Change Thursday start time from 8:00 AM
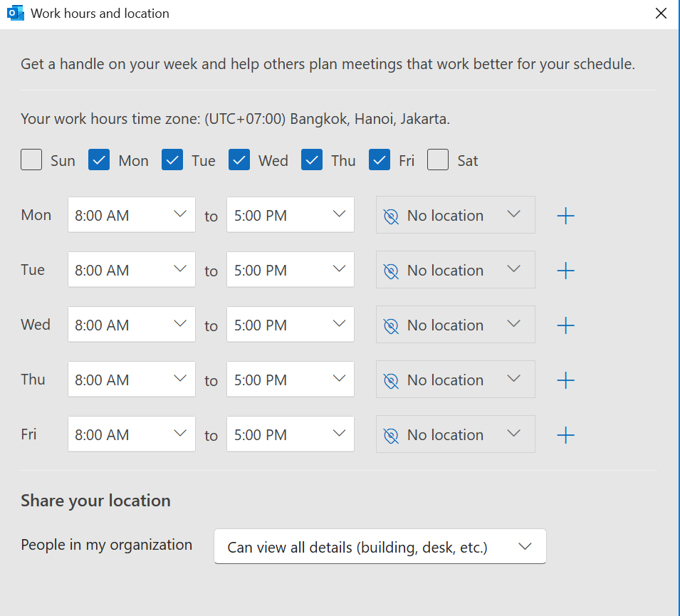The image size is (680, 616). (x=132, y=380)
